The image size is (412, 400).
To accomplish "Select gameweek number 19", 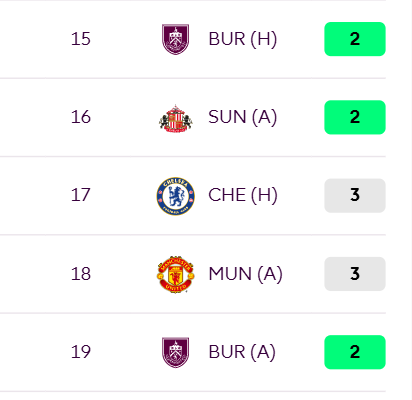I will coord(81,352).
